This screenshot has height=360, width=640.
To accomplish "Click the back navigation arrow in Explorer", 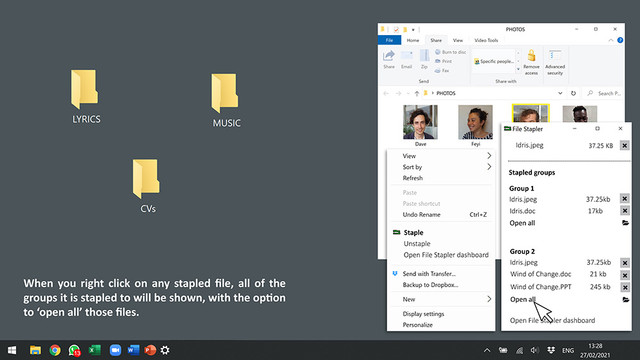I will tap(386, 93).
